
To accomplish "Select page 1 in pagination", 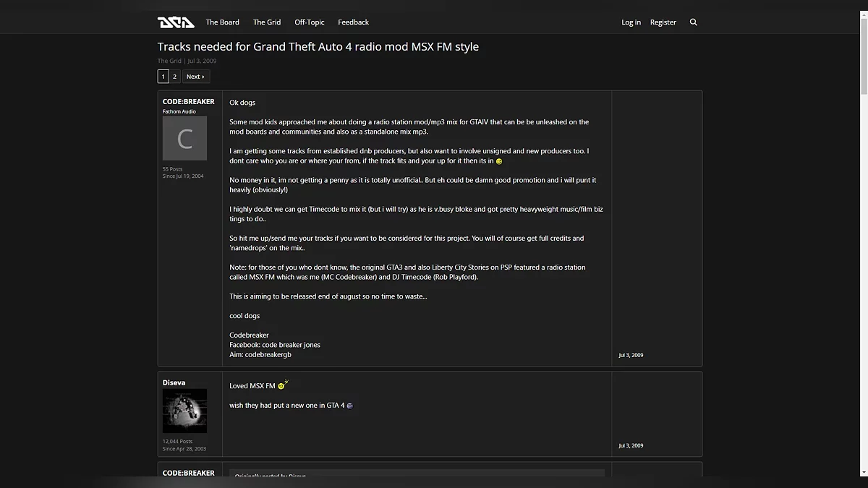I will (x=163, y=77).
